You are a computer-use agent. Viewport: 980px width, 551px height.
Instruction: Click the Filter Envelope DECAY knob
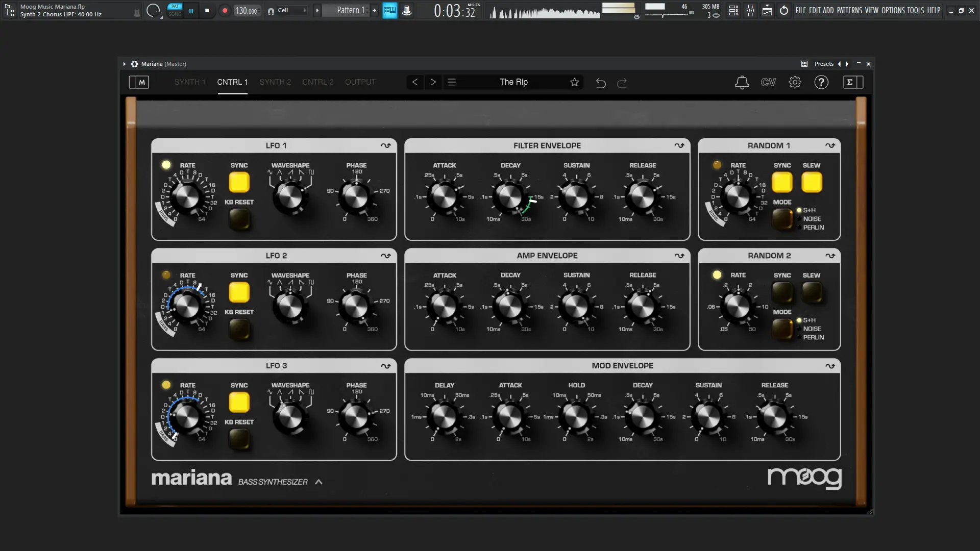510,197
